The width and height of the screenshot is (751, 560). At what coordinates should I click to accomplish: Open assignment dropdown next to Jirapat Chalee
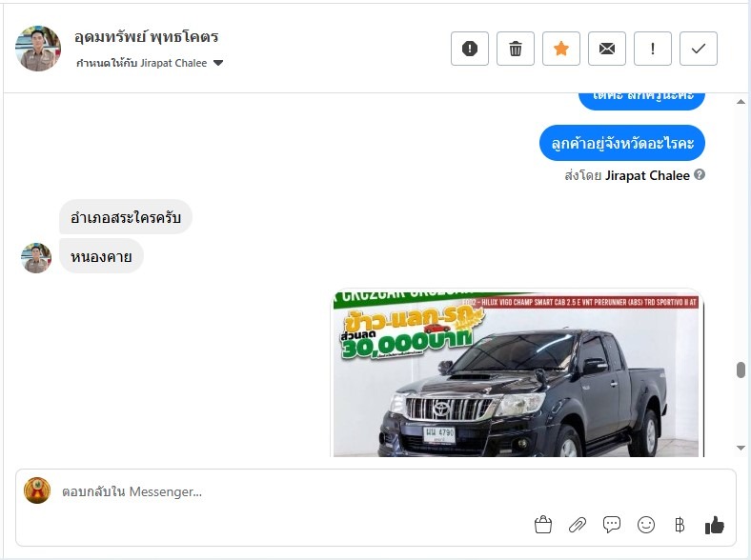(x=218, y=63)
